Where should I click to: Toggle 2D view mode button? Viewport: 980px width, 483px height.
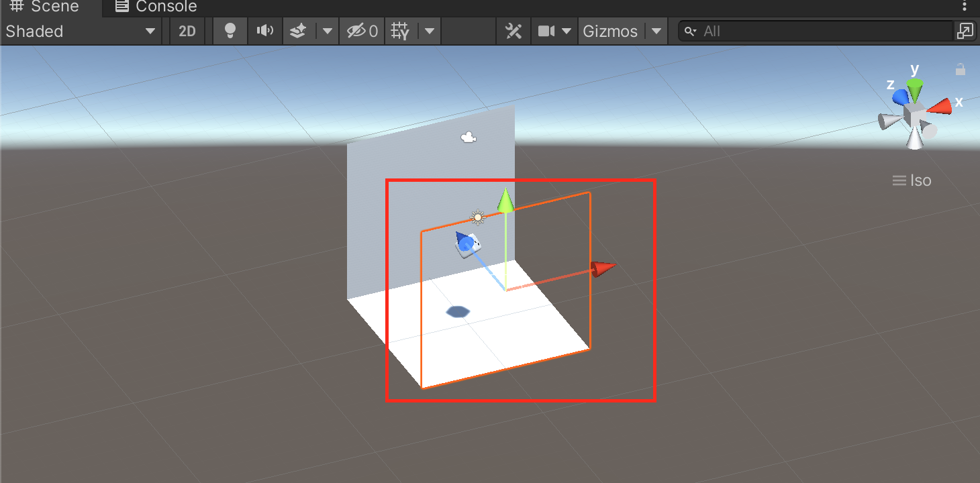(x=187, y=32)
